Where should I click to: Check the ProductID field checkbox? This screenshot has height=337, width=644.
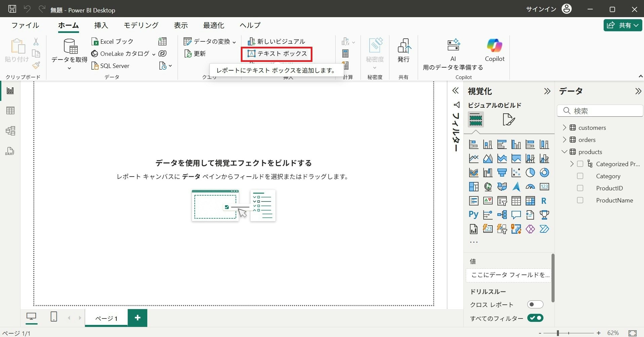(580, 188)
